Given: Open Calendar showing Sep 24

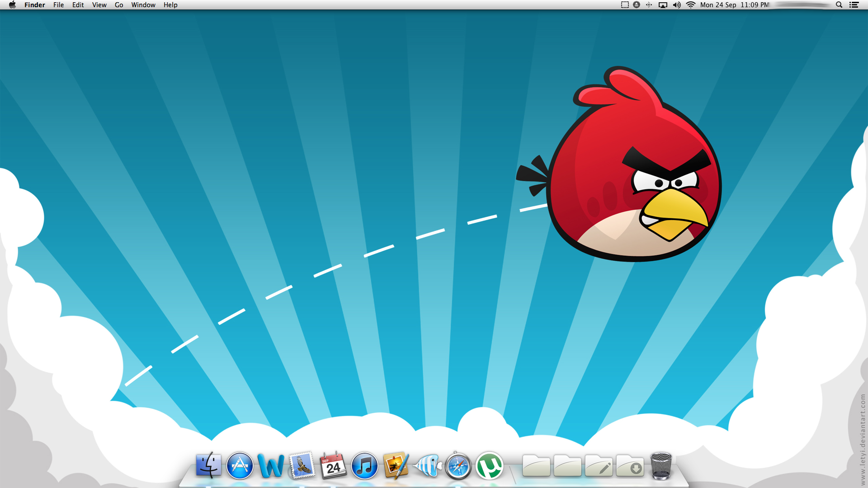Looking at the screenshot, I should coord(333,466).
